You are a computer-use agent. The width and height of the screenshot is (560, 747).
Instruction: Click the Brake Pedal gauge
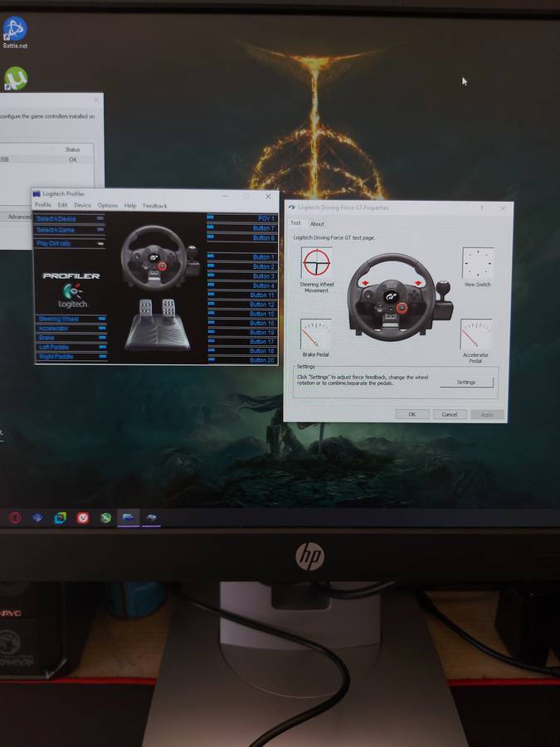coord(315,334)
